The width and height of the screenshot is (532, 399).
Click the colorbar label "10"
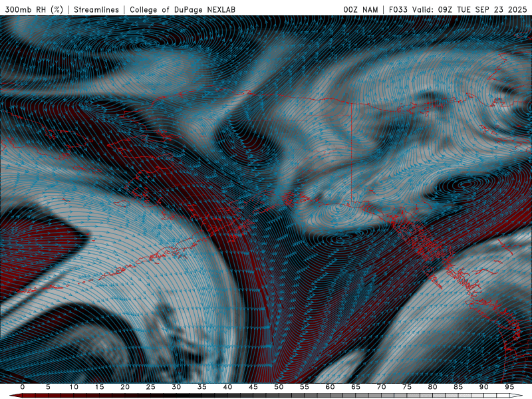coord(74,387)
